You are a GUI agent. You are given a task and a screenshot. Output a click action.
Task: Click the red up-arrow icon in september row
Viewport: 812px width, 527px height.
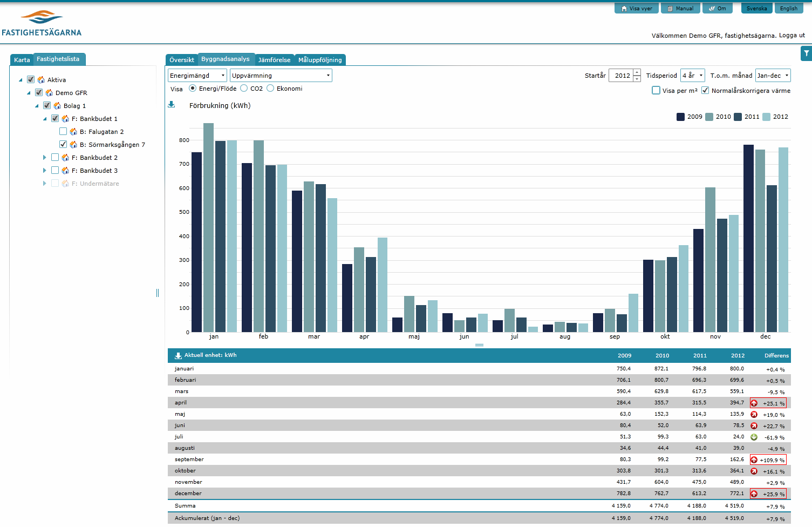[754, 460]
